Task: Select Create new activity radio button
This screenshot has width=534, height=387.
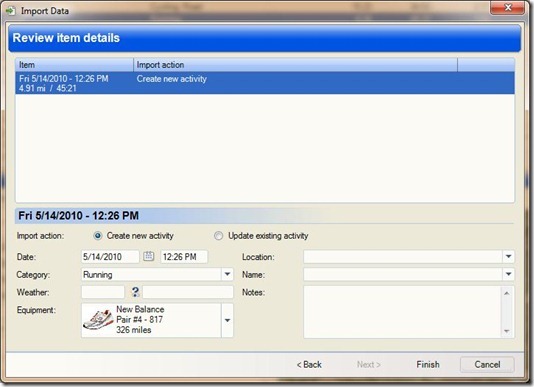Action: click(x=98, y=236)
